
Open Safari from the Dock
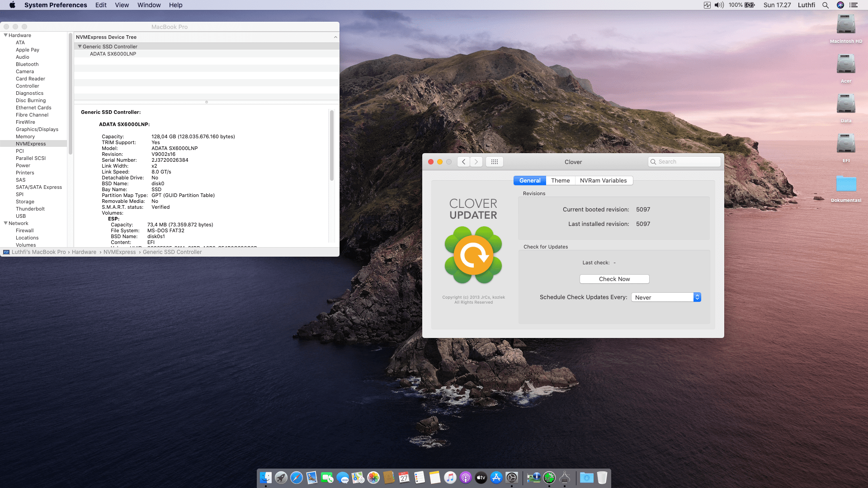point(297,478)
